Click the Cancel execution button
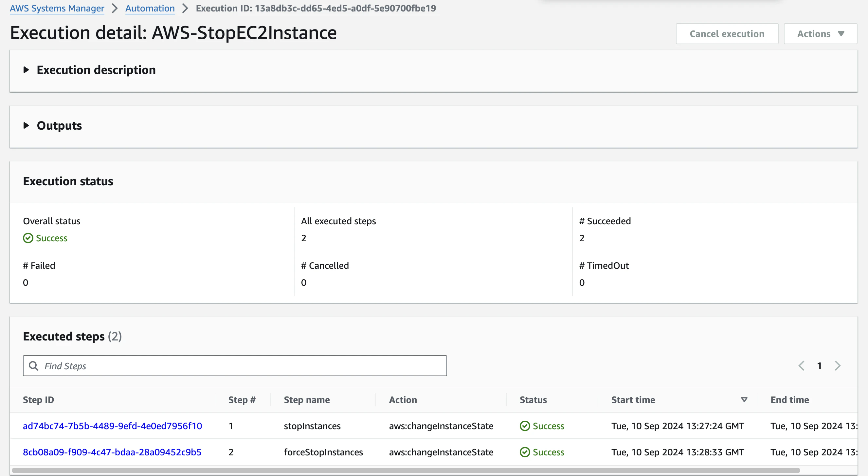The width and height of the screenshot is (868, 476). pos(727,34)
